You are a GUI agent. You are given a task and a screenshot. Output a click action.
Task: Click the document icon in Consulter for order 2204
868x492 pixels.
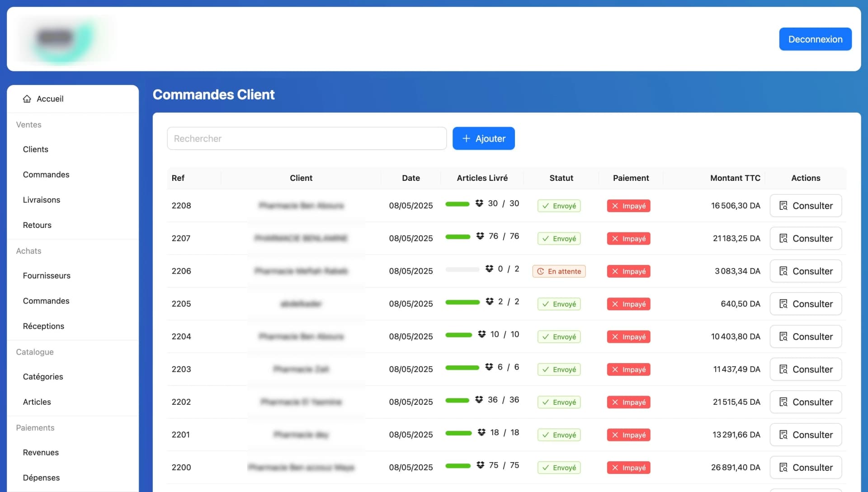click(x=783, y=336)
